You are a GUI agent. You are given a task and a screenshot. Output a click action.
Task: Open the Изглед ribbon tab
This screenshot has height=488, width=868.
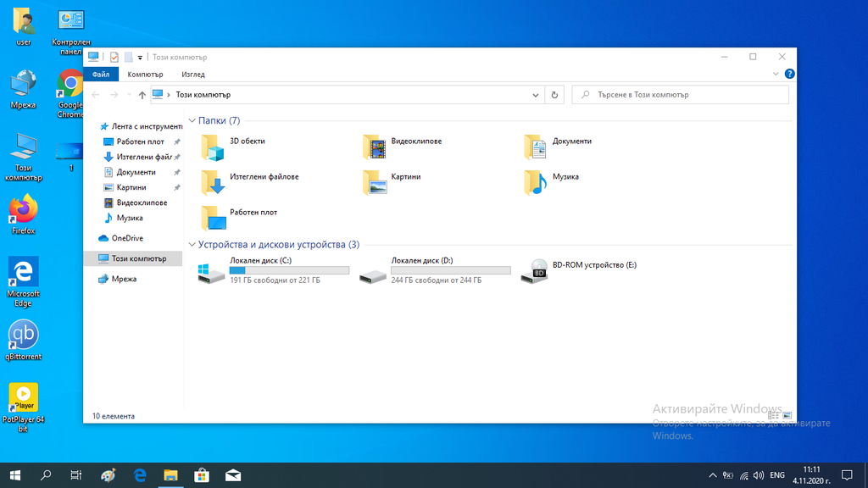point(192,75)
